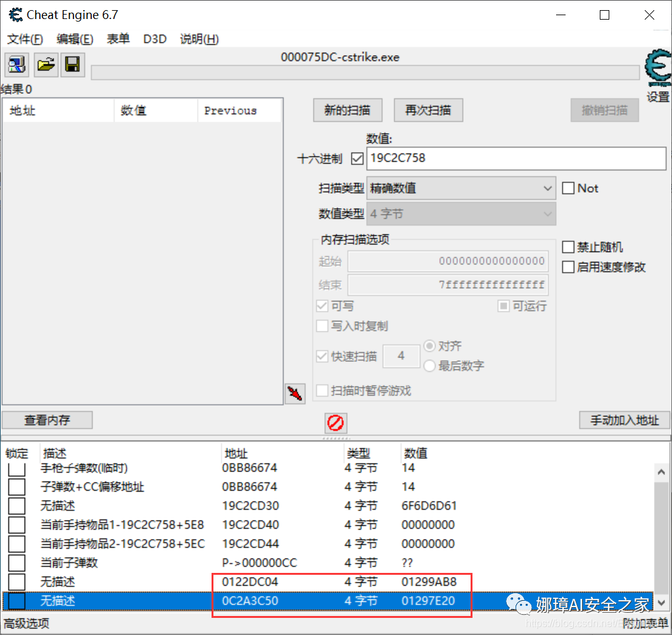Lock the 当前手持物品2 entry checkbox
The height and width of the screenshot is (635, 672).
tap(16, 544)
